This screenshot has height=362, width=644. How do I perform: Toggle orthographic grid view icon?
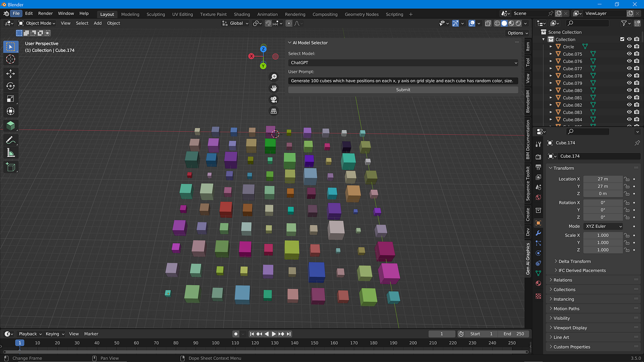coord(274,111)
